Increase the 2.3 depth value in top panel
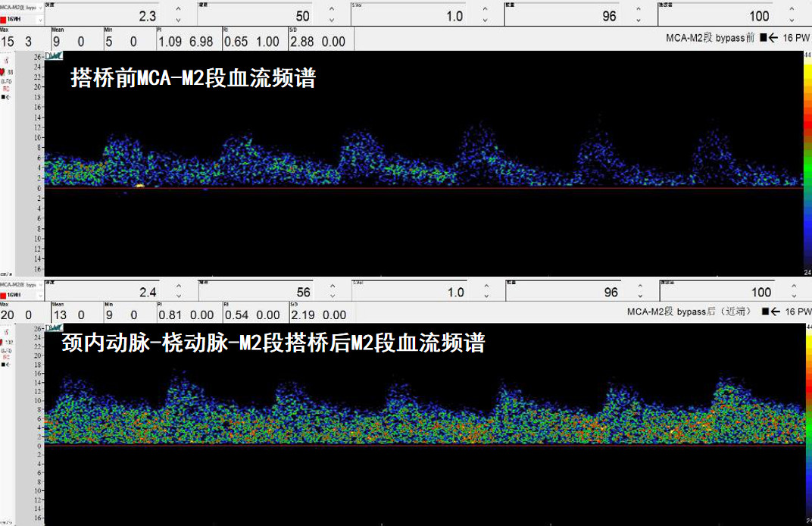 (x=178, y=9)
